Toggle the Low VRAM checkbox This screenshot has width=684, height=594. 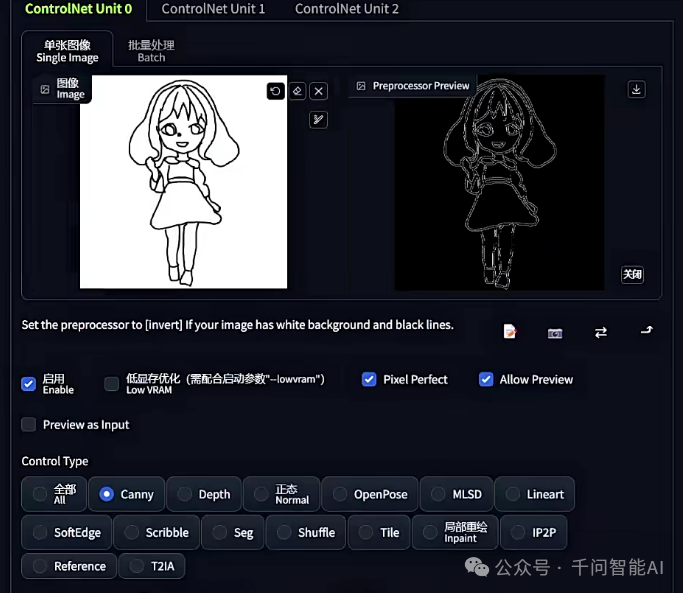click(112, 384)
